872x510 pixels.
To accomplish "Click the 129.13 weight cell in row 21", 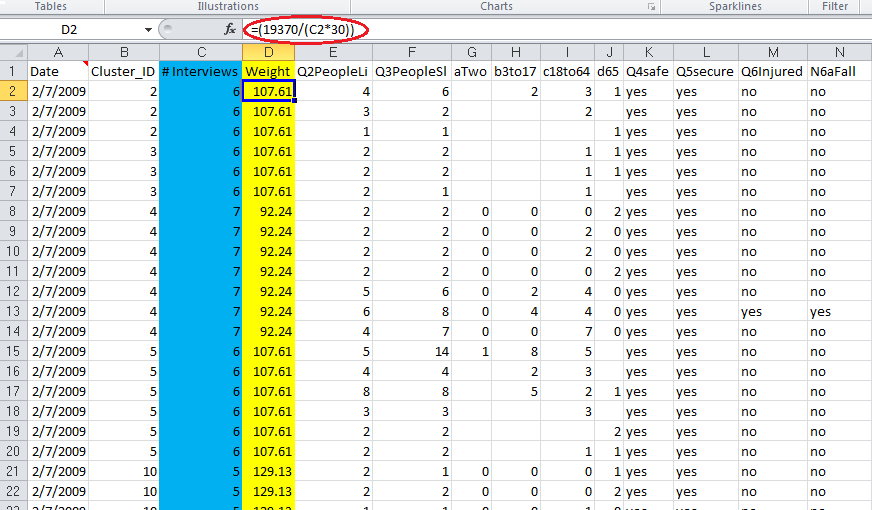I will (268, 471).
